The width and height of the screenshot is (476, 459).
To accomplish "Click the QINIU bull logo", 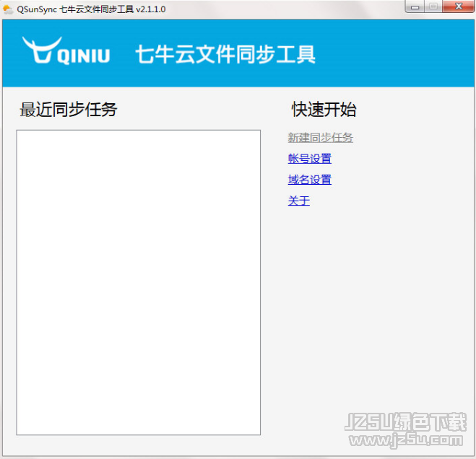I will (x=66, y=51).
